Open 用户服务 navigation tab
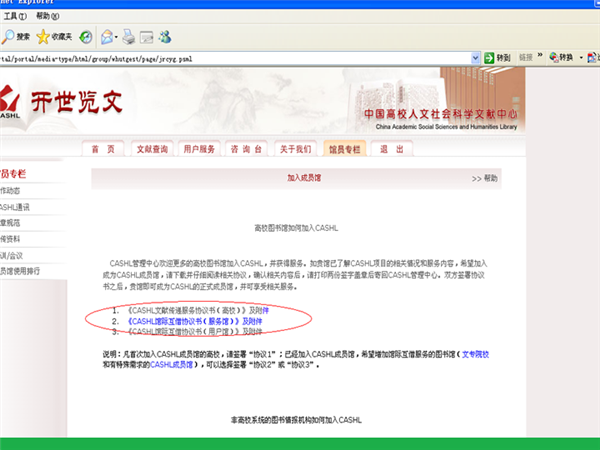600x450 pixels. (x=199, y=149)
